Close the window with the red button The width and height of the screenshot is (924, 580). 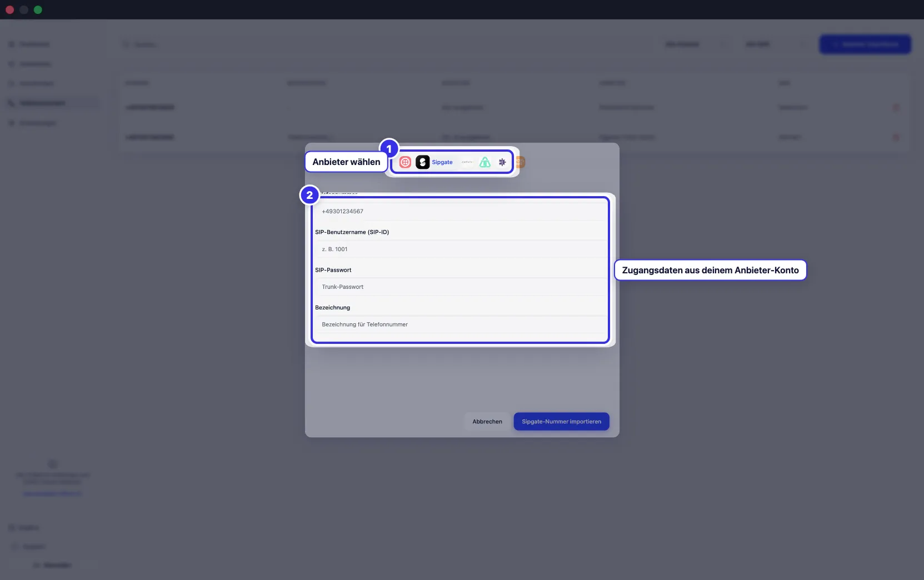tap(9, 9)
